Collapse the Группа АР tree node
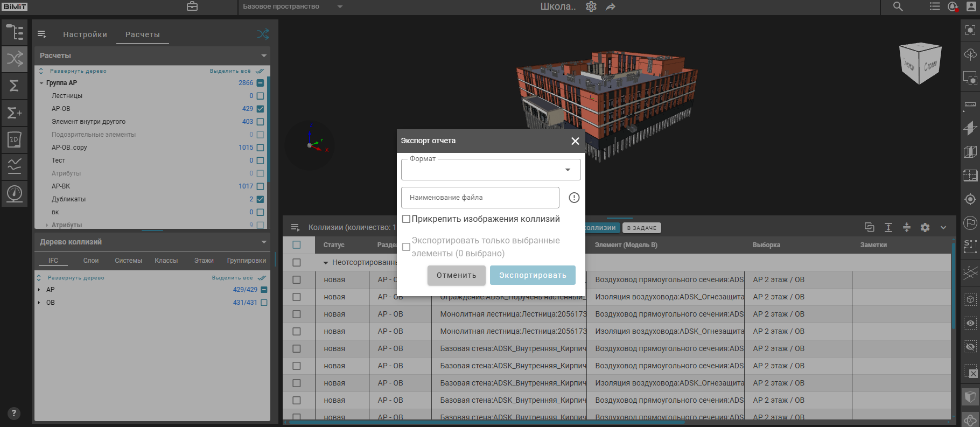The image size is (980, 427). coord(41,83)
